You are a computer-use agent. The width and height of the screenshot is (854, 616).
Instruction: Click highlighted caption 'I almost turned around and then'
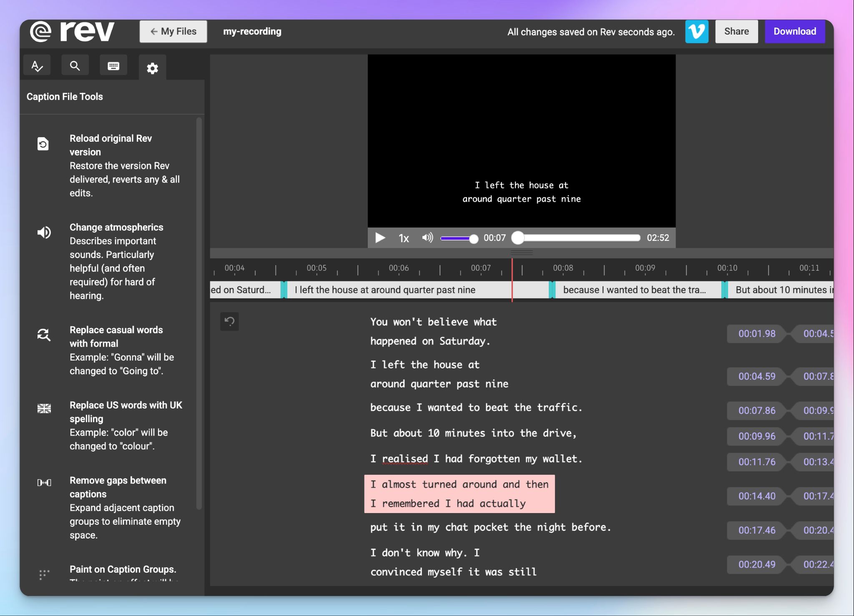(x=460, y=484)
